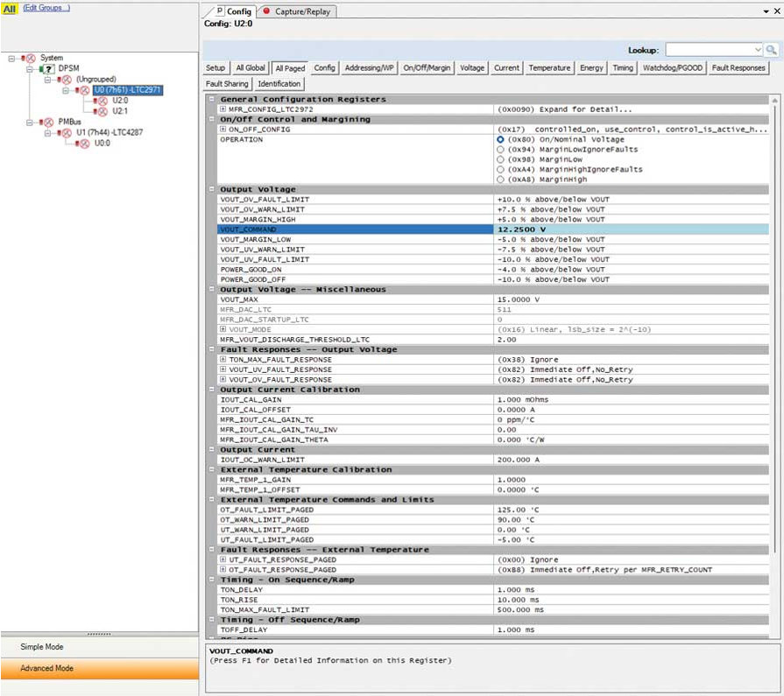
Task: Expand OT_FAULT_RESPONSE_PAGED row
Action: coord(223,569)
